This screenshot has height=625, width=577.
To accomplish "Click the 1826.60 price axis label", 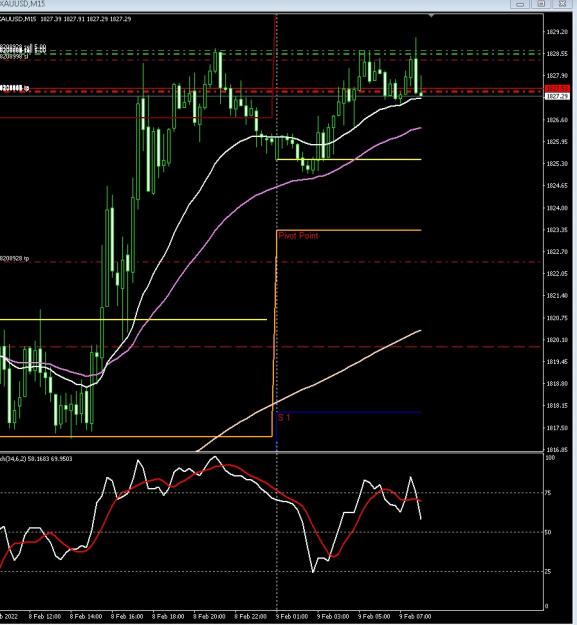I will tap(557, 120).
